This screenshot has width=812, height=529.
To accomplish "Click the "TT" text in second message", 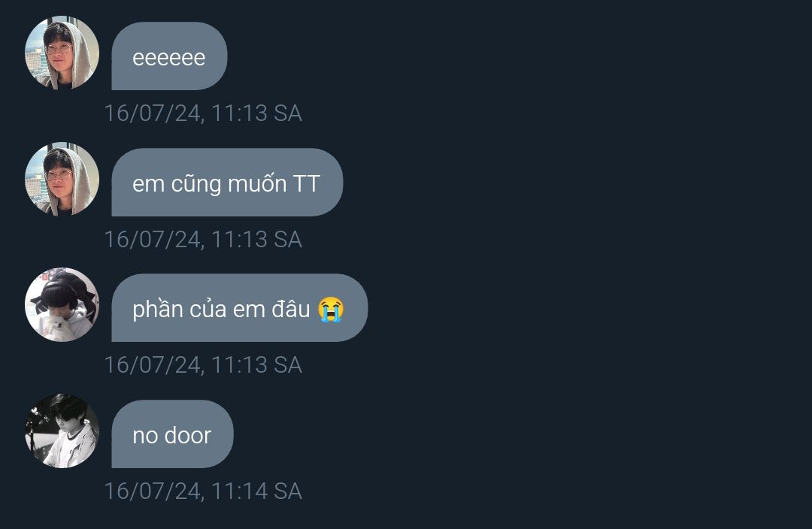I will (x=307, y=184).
